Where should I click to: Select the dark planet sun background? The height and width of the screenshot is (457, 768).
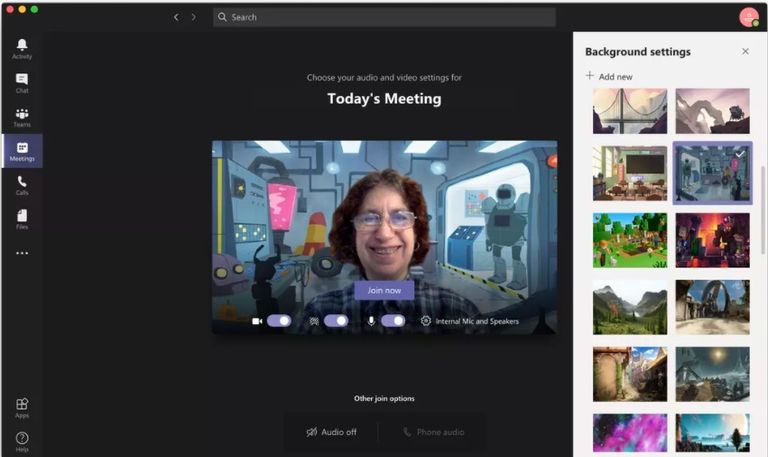(713, 374)
